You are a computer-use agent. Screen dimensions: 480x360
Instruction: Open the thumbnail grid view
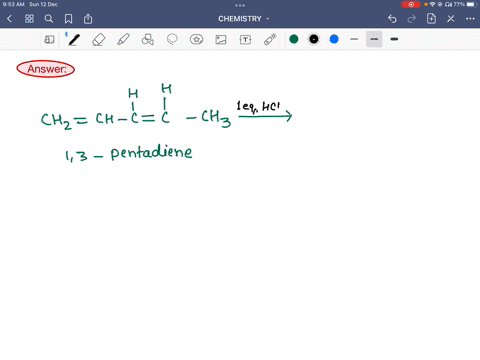point(29,19)
